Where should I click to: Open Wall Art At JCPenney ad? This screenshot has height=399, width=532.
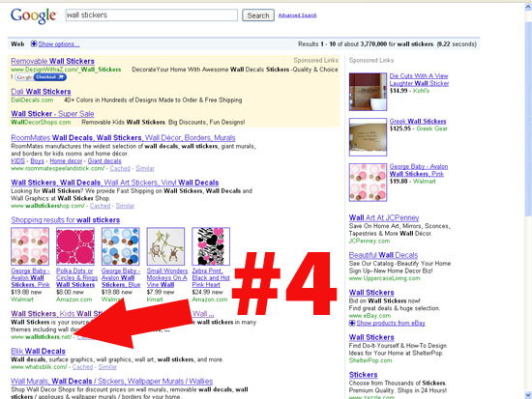tap(384, 217)
